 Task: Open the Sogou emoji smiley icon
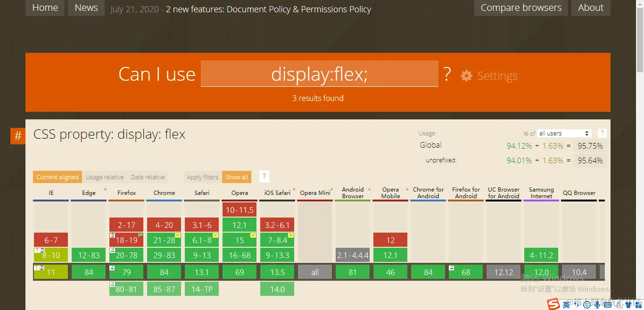pos(587,305)
